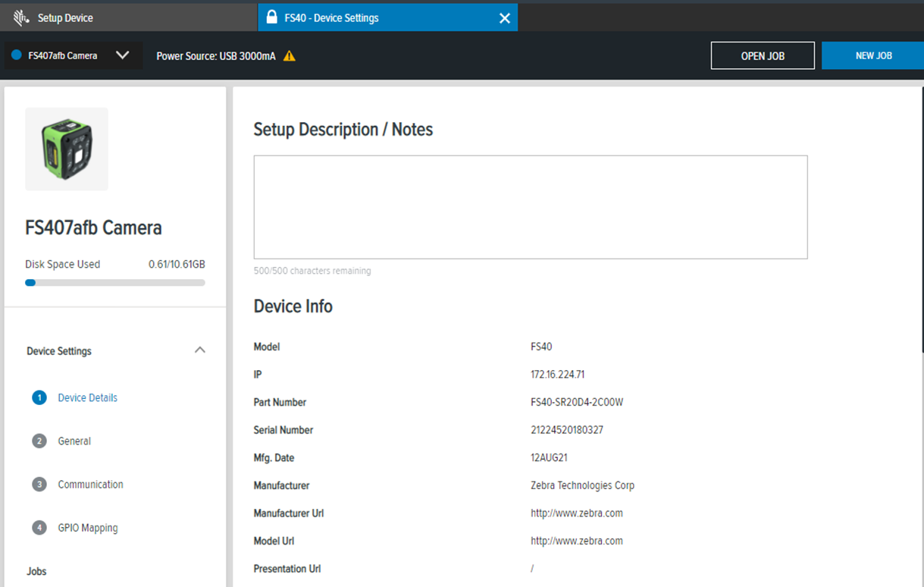
Task: Click the General step number icon
Action: (x=39, y=441)
